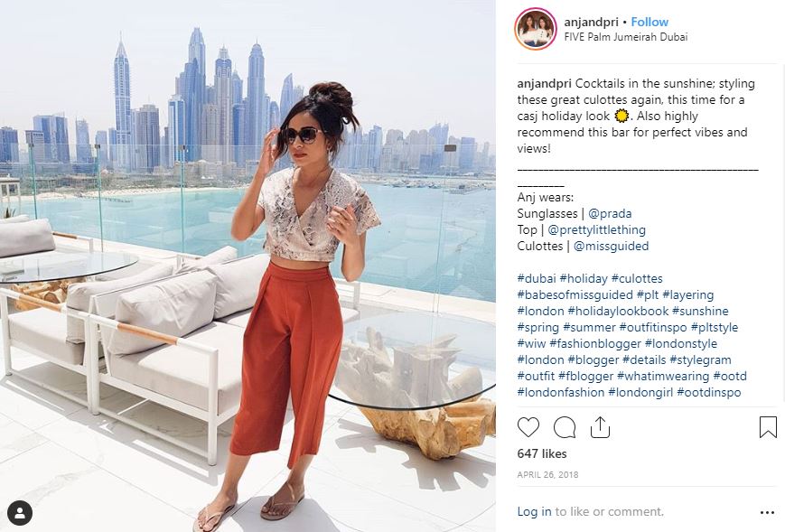This screenshot has height=532, width=785.
Task: Follow the anjandpri account
Action: 649,22
